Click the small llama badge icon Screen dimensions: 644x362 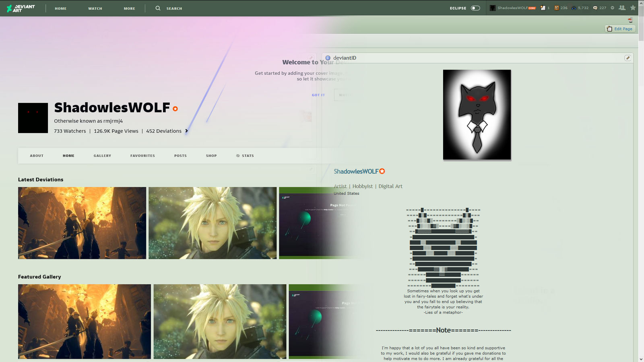630,20
